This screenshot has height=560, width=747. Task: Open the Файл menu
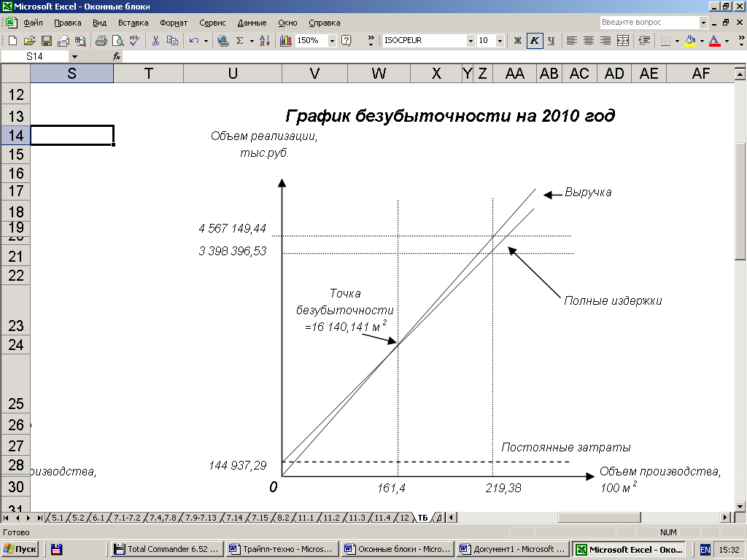pos(33,23)
